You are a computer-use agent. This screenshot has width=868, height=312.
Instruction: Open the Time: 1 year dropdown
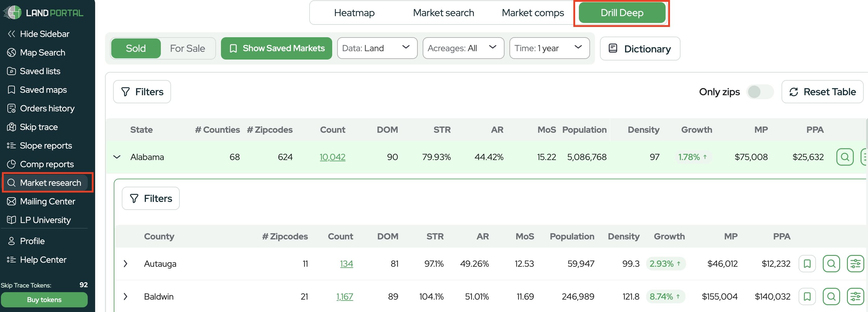[549, 48]
